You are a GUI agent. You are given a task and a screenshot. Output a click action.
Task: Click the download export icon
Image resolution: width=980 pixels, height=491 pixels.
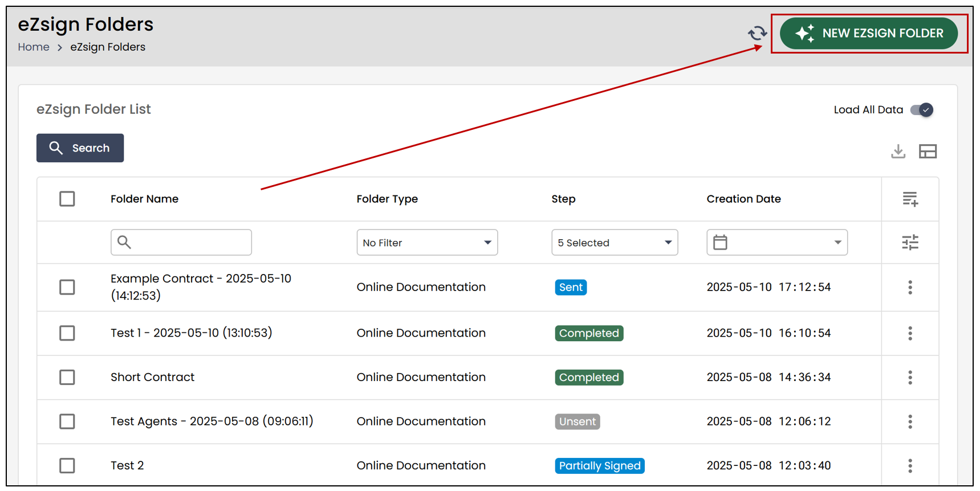898,152
